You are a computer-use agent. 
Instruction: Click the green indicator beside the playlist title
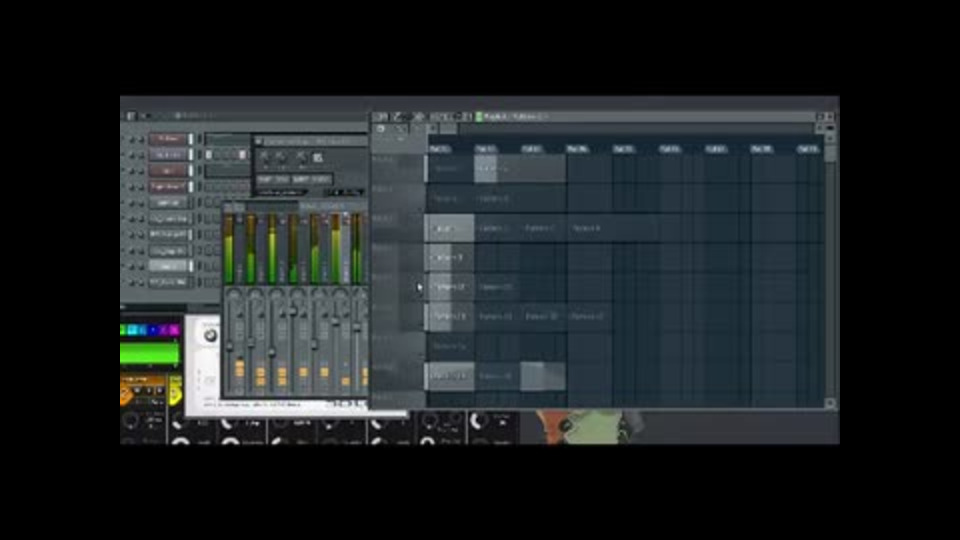479,116
